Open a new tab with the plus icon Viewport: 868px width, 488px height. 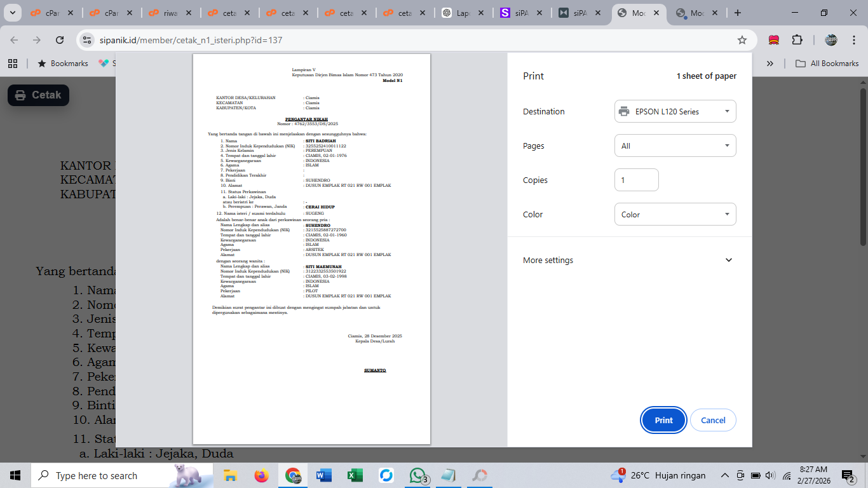tap(737, 13)
